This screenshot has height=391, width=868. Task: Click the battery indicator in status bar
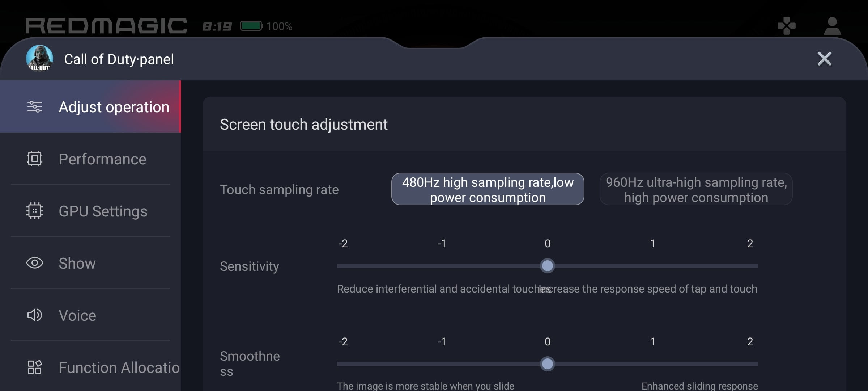(251, 26)
